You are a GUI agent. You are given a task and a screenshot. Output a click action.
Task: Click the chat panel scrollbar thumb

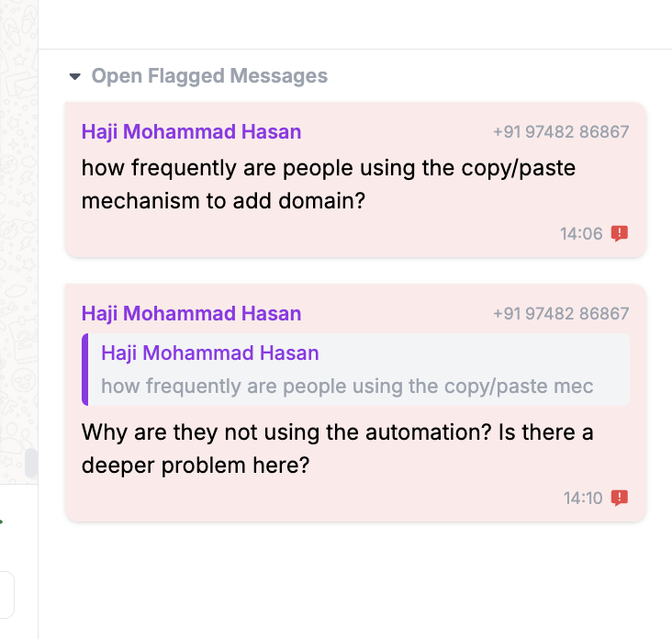31,464
